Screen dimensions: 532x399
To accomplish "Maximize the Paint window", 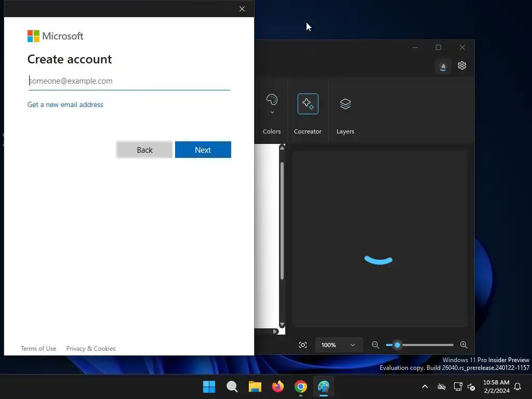I will click(438, 47).
